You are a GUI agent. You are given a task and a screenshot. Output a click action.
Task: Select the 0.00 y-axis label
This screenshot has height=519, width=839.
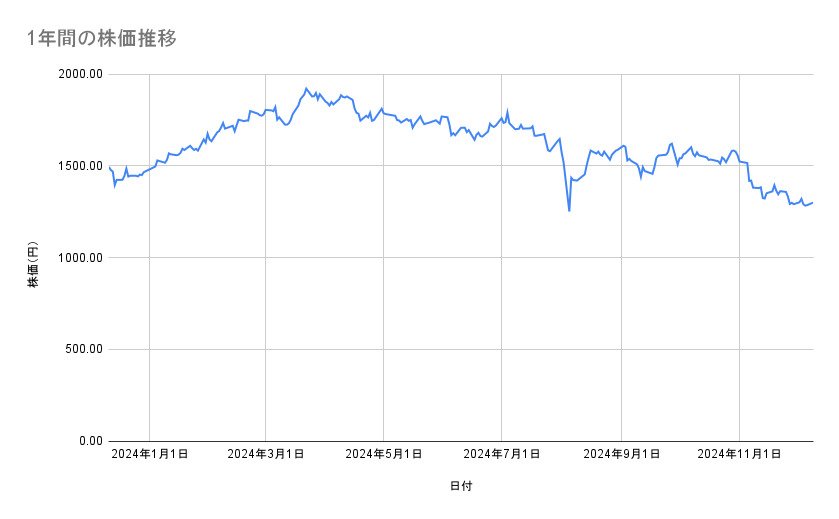pos(90,441)
